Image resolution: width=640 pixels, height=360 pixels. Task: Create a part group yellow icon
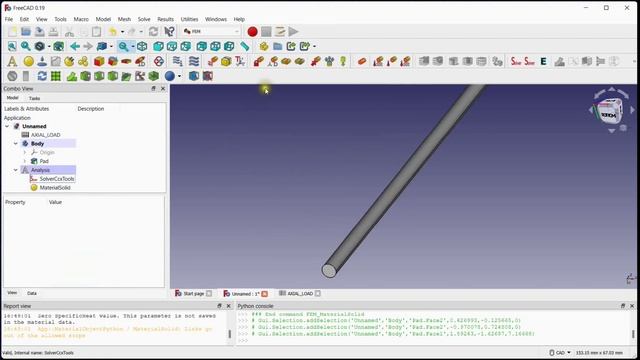[x=264, y=46]
